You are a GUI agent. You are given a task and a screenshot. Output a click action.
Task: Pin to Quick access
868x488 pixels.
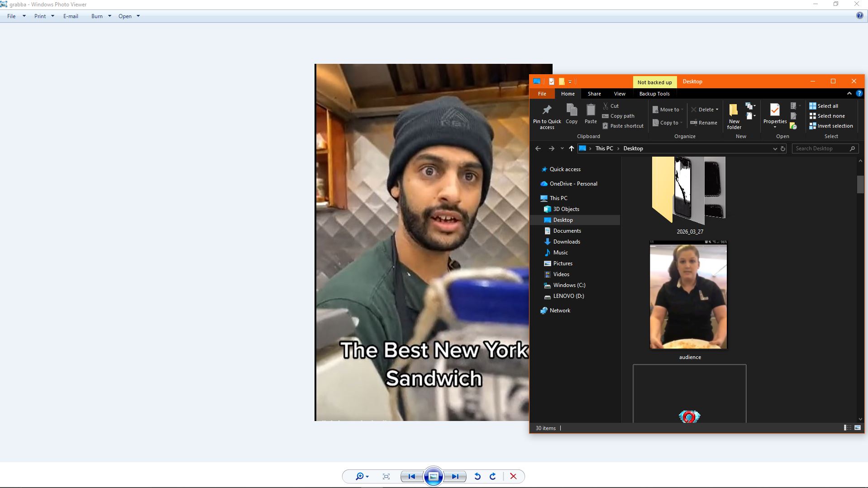coord(547,116)
